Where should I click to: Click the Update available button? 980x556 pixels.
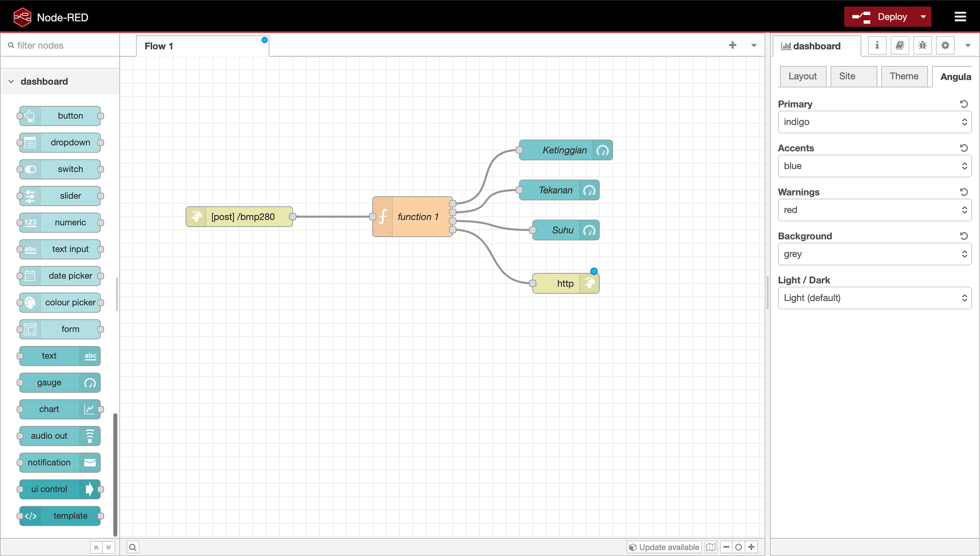pos(664,547)
